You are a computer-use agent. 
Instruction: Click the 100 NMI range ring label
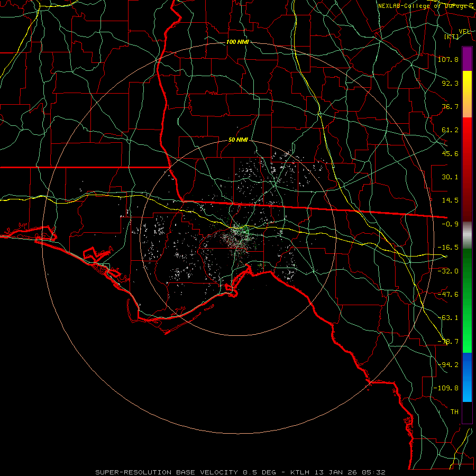click(x=237, y=42)
